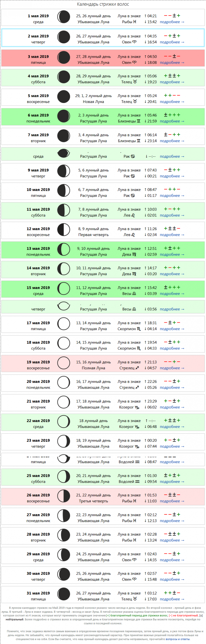
Task: Open the подробнее link for 26 мая 2019
Action: click(172, 501)
